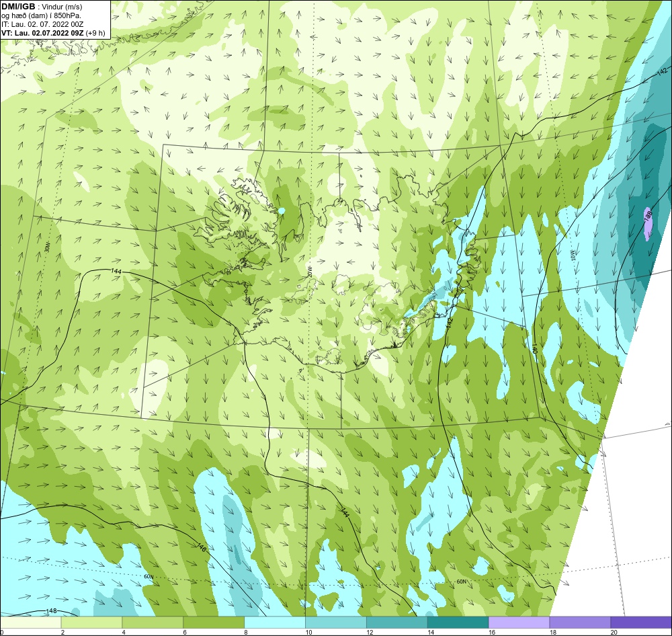Click the legend tick value "20"

coord(614,632)
